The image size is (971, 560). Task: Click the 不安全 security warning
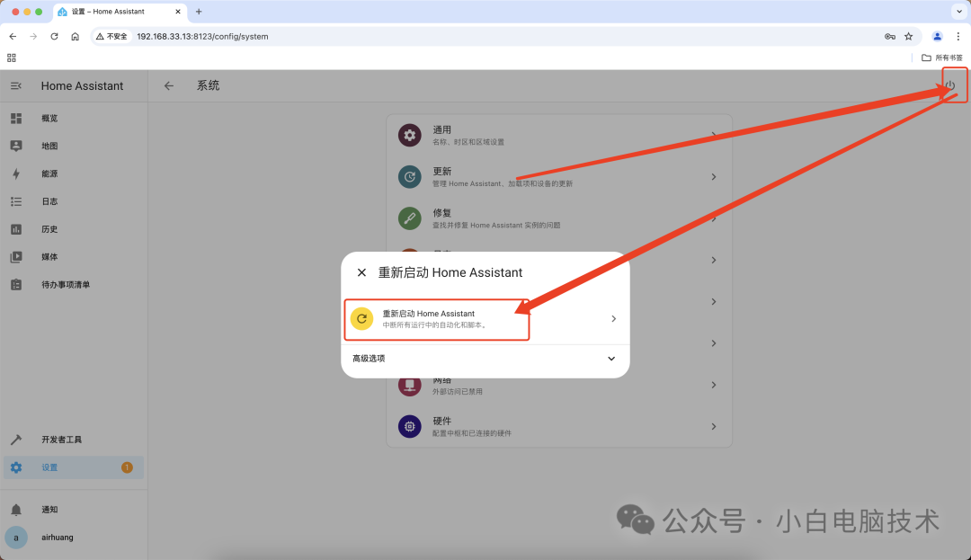point(112,37)
